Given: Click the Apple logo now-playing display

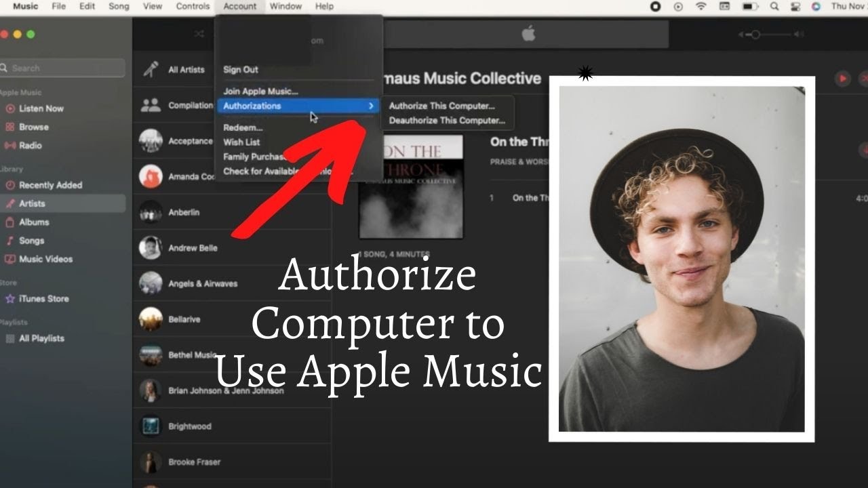Looking at the screenshot, I should tap(528, 34).
